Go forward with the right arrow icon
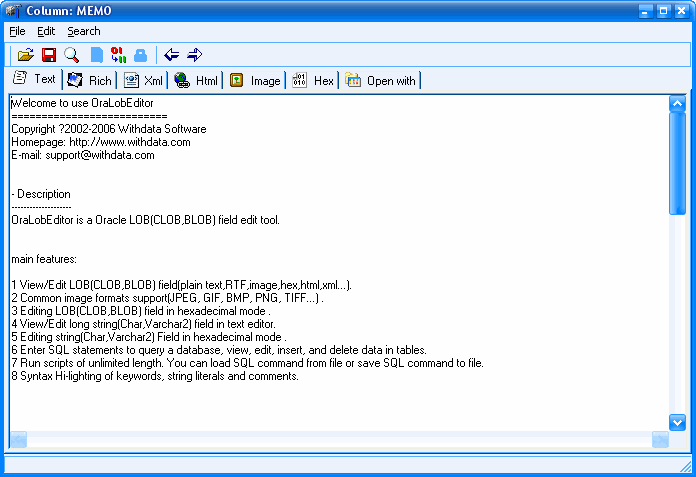 [194, 55]
